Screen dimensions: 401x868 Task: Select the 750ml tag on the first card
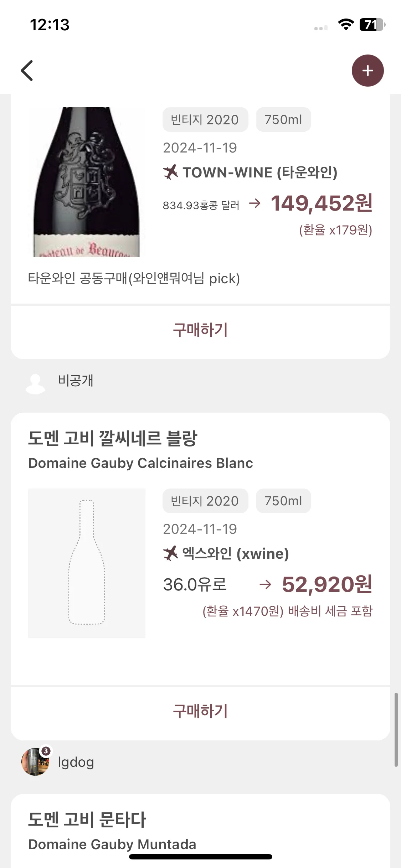[283, 119]
